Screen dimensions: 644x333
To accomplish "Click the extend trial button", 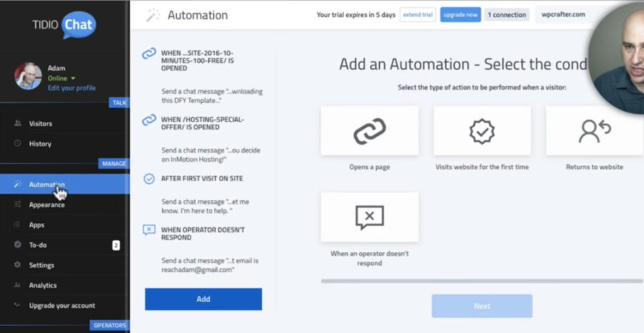I will [418, 15].
